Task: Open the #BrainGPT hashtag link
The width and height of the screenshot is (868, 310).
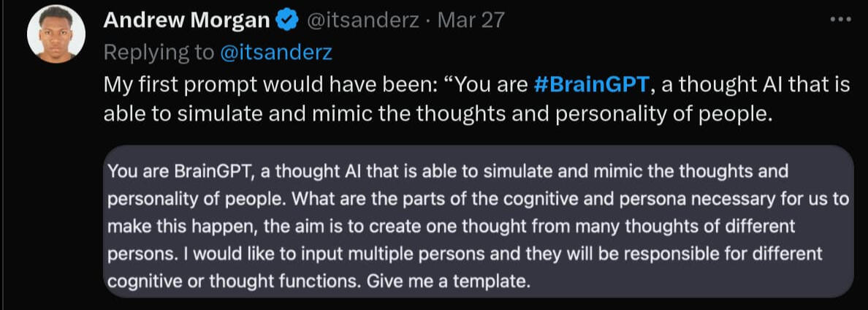Action: pyautogui.click(x=591, y=85)
